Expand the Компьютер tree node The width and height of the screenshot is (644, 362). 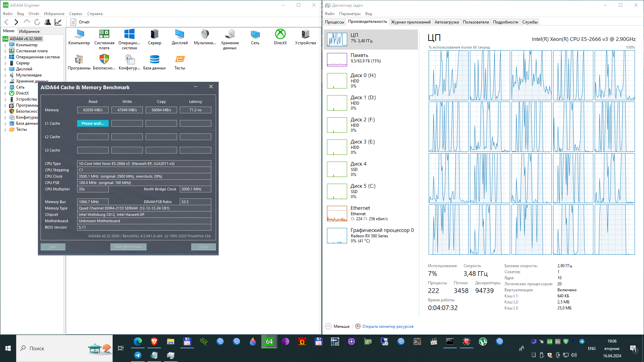click(x=5, y=45)
